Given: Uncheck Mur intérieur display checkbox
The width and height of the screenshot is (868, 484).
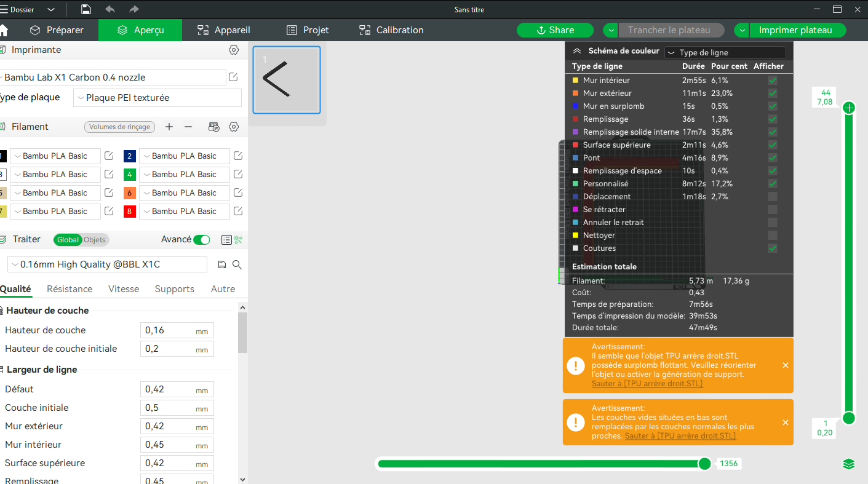Looking at the screenshot, I should [773, 81].
